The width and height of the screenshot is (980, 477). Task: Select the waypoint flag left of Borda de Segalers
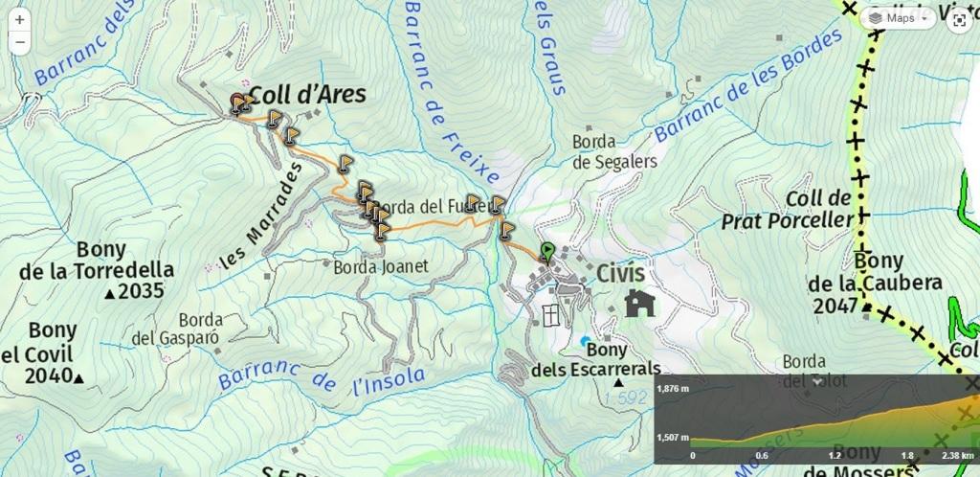(498, 204)
